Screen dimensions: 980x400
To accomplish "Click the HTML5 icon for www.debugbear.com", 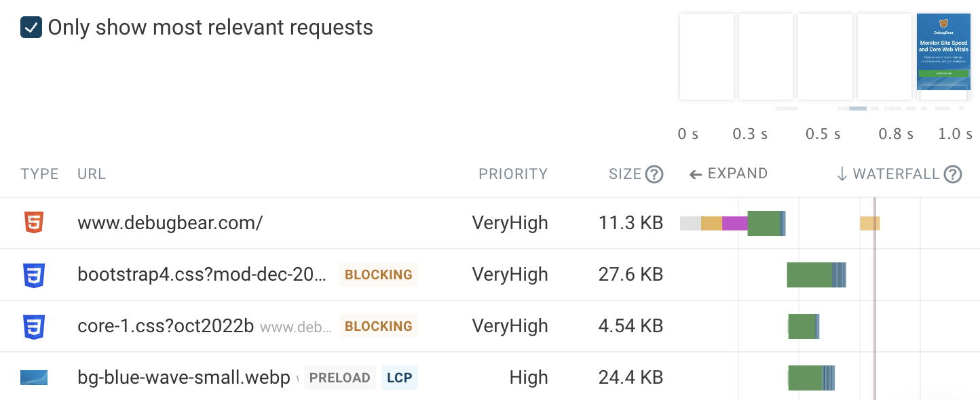I will [33, 223].
